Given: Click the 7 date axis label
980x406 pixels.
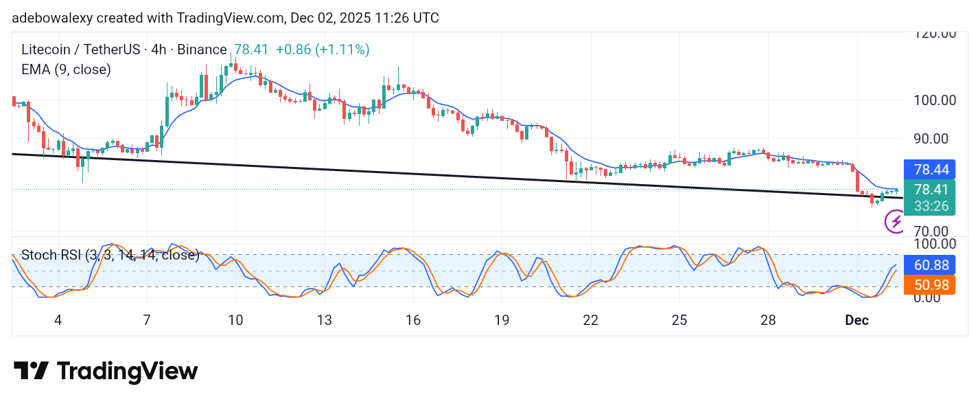Looking at the screenshot, I should point(147,320).
